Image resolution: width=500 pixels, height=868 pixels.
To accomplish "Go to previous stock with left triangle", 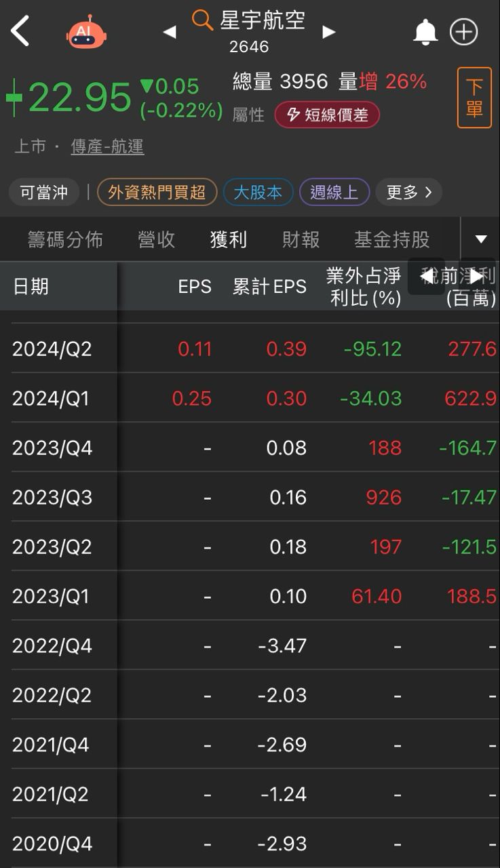I will (x=170, y=32).
